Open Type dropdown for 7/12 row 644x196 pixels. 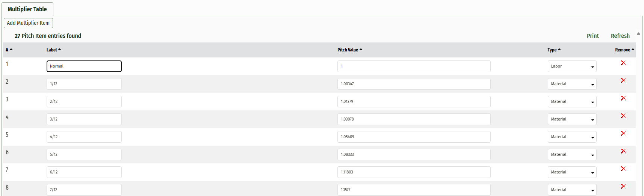coord(571,190)
